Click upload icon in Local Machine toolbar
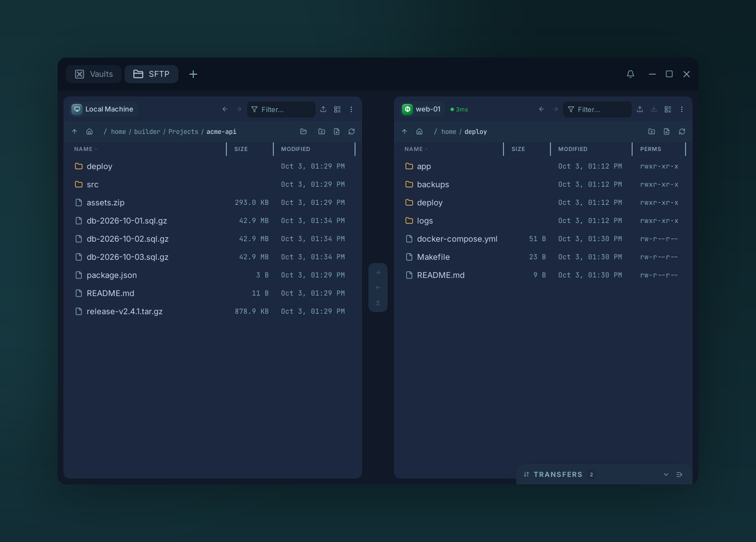The image size is (756, 542). (323, 109)
